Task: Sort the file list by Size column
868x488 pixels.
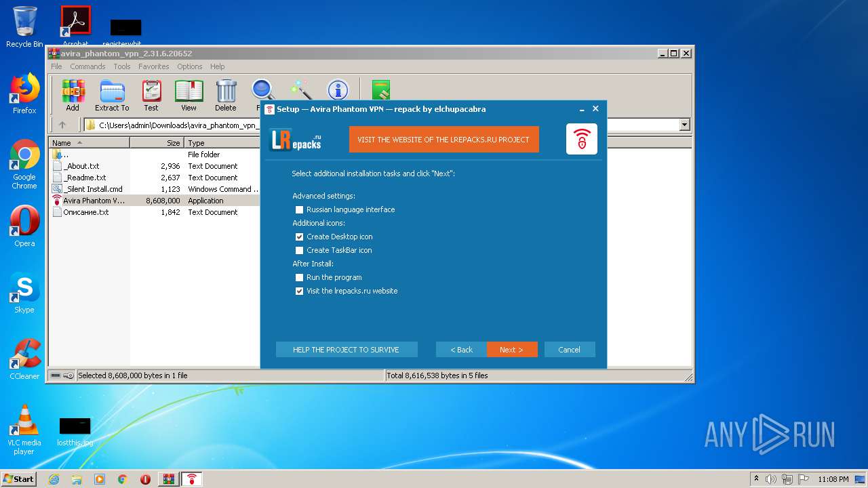Action: [x=157, y=143]
